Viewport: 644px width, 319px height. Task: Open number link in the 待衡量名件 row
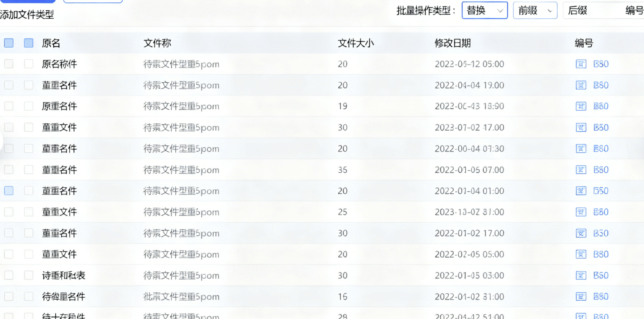pyautogui.click(x=601, y=296)
